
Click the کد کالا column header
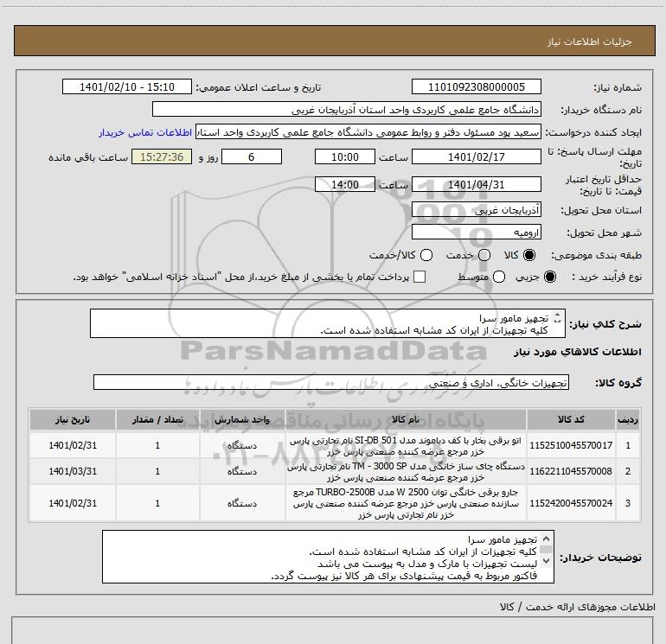pyautogui.click(x=571, y=420)
